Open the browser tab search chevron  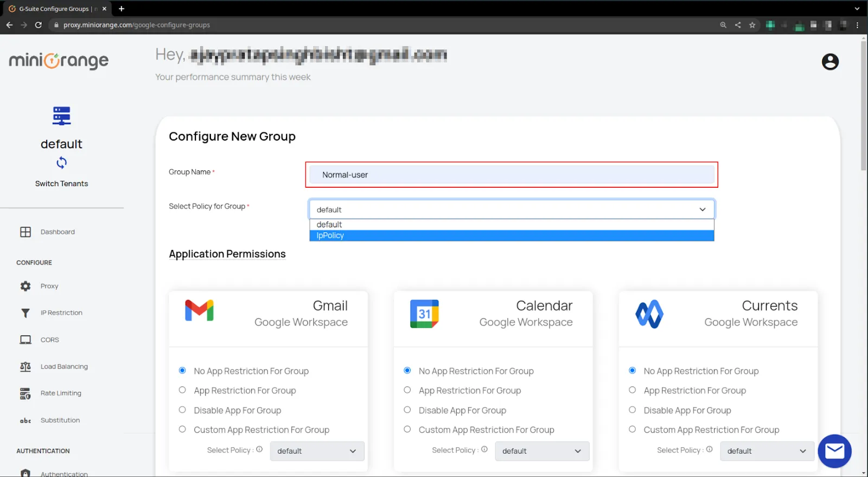point(857,9)
